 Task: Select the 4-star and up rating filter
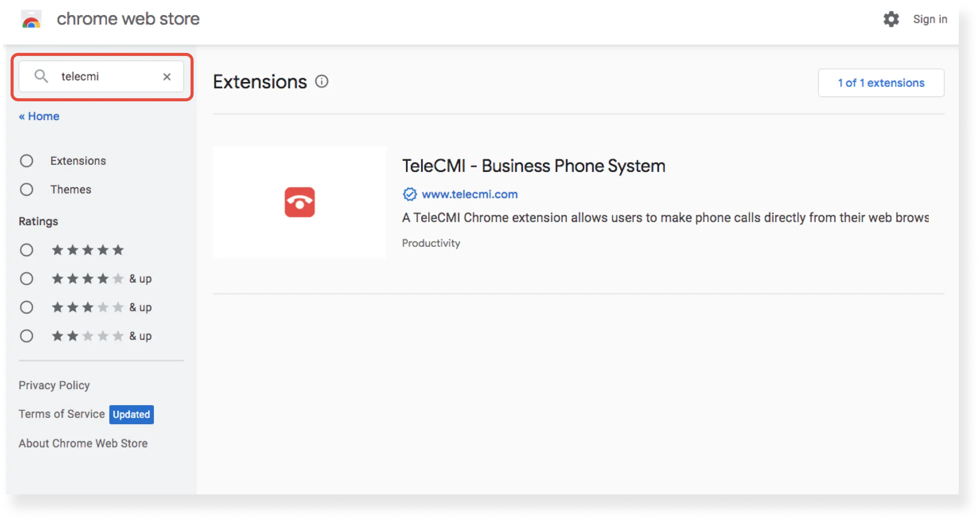(26, 279)
